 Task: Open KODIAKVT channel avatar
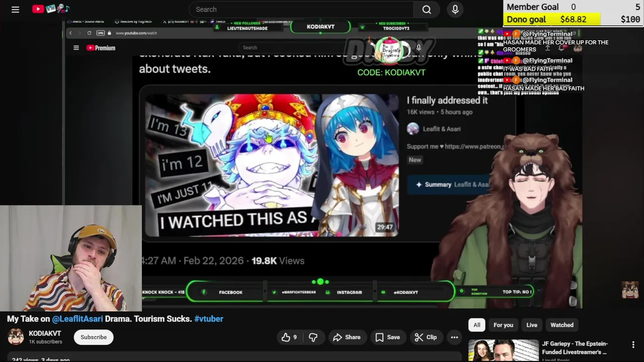16,337
